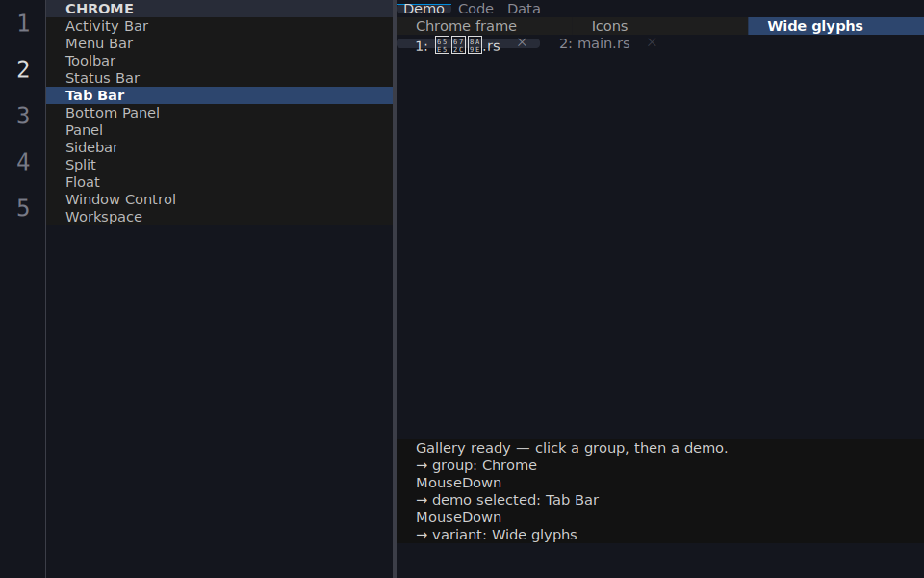The image size is (924, 578).
Task: Switch to activity group number 1
Action: (x=23, y=23)
